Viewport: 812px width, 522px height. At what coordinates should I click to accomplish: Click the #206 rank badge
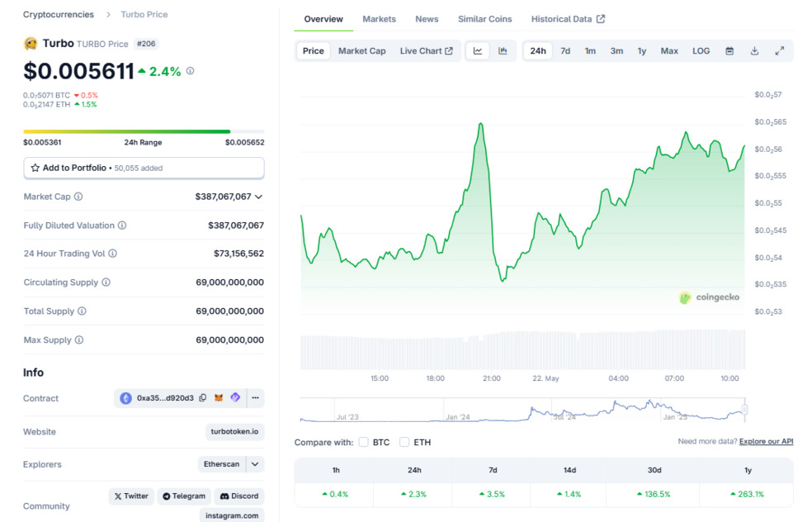pyautogui.click(x=146, y=44)
